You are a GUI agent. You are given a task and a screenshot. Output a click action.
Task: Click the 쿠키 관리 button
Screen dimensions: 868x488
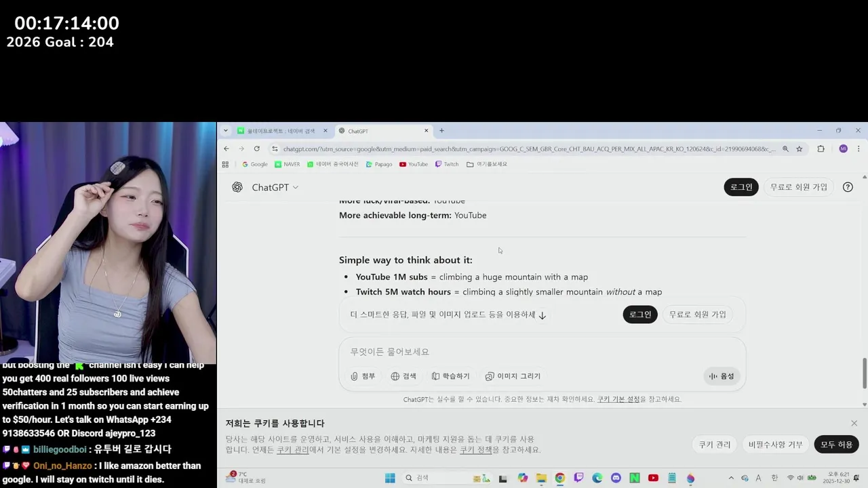pyautogui.click(x=715, y=445)
